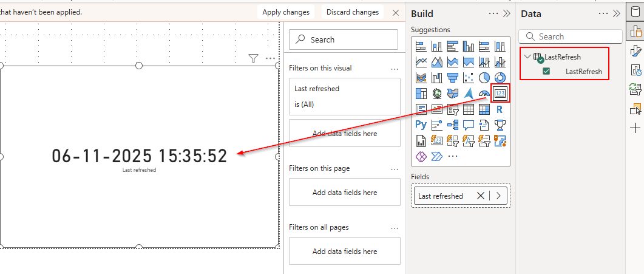This screenshot has height=274, width=644.
Task: Select the R script visual
Action: tap(500, 109)
